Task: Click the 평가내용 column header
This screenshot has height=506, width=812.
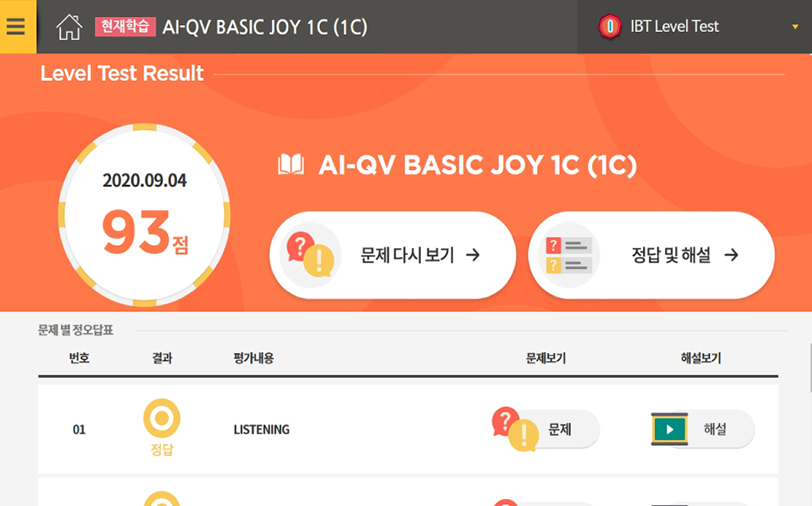Action: 254,358
